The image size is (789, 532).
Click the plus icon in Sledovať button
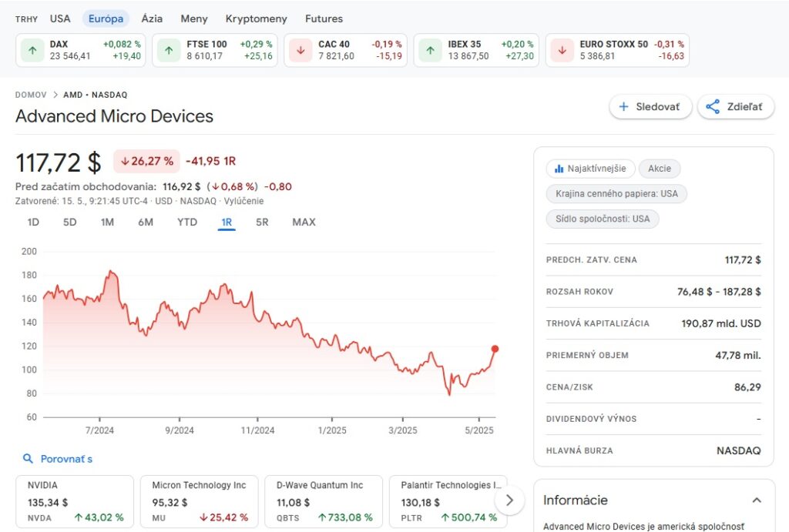pyautogui.click(x=623, y=106)
